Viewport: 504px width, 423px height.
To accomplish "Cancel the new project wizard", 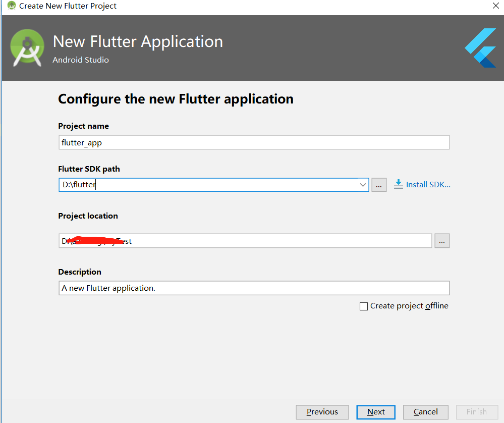I will (x=425, y=412).
